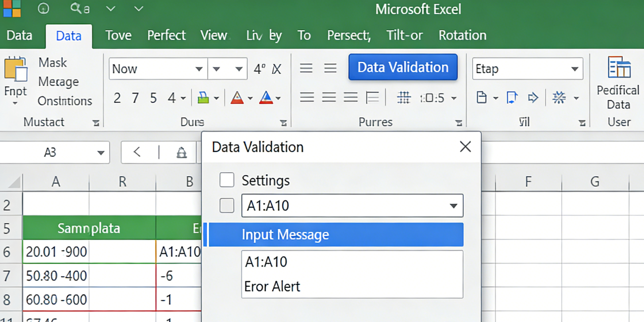644x322 pixels.
Task: Click the Mask command
Action: [x=52, y=62]
